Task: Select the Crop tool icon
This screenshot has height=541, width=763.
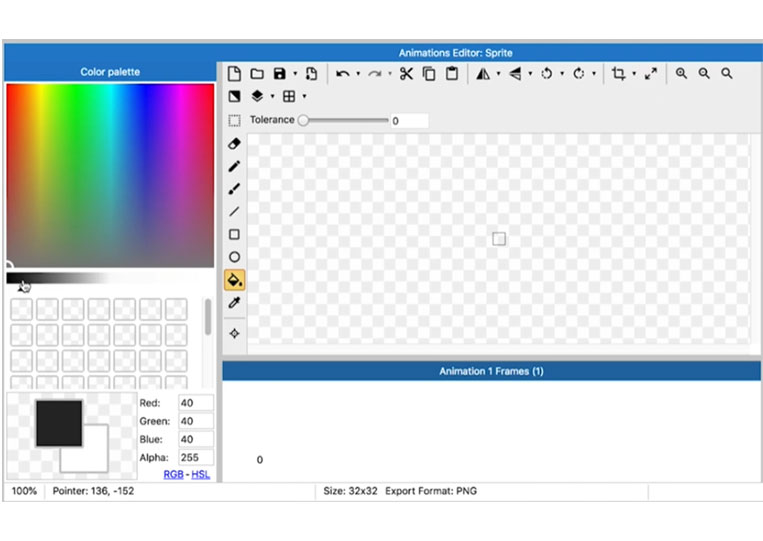Action: pyautogui.click(x=618, y=73)
